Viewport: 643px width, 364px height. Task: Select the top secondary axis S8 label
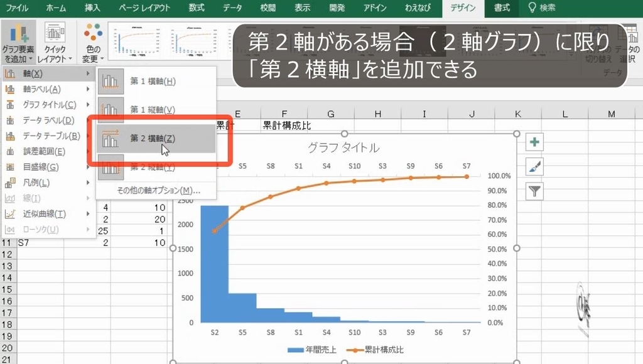click(x=271, y=166)
